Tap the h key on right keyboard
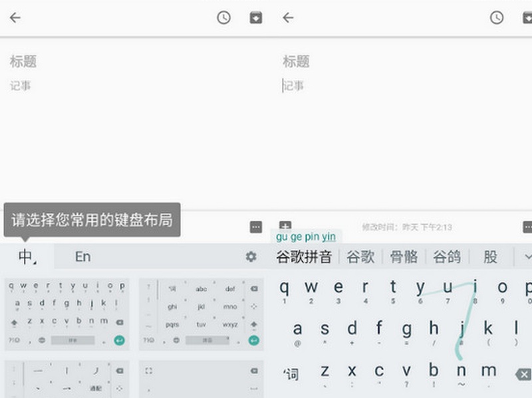532x398 pixels. pyautogui.click(x=434, y=333)
